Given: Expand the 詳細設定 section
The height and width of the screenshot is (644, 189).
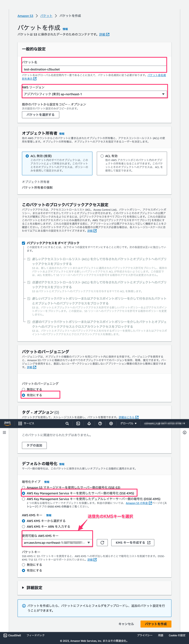Looking at the screenshot, I should (32, 588).
